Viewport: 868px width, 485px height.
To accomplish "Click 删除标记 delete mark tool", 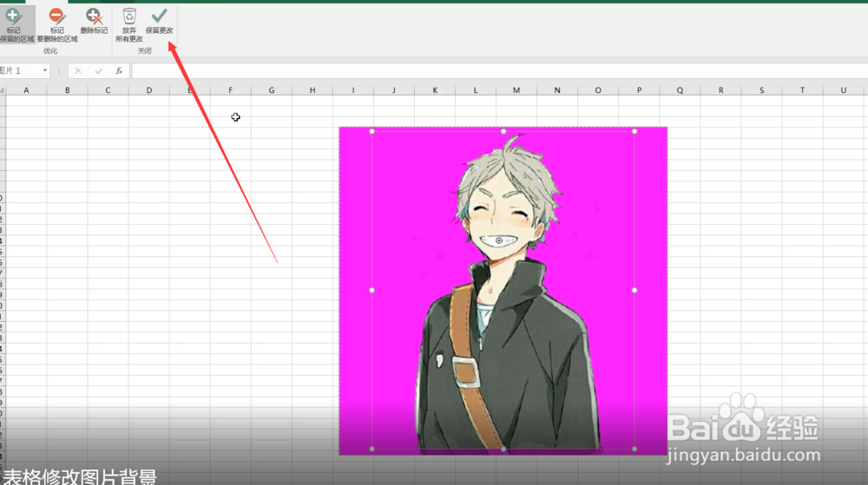I will (x=94, y=22).
